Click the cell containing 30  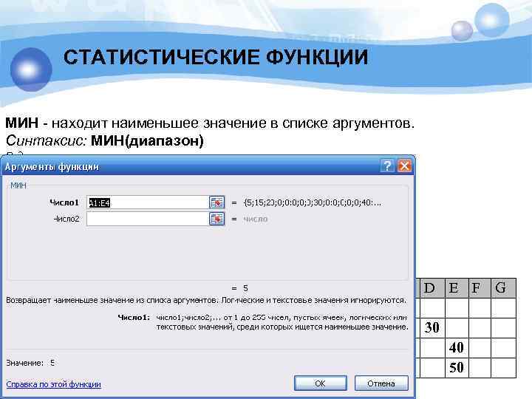432,328
